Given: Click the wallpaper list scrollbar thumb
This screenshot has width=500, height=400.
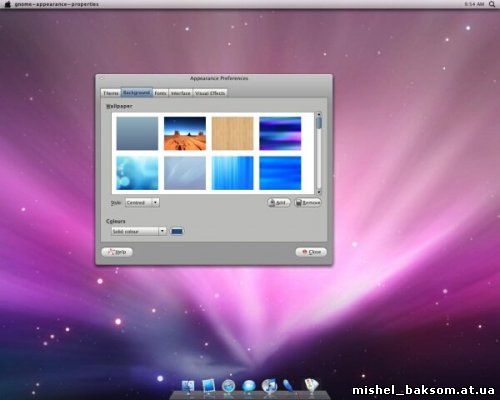Looking at the screenshot, I should point(319,123).
